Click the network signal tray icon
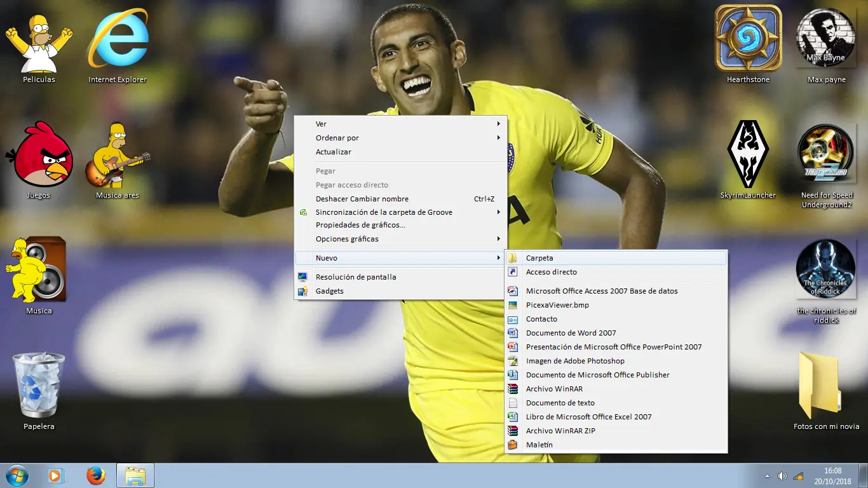This screenshot has height=488, width=868. pyautogui.click(x=798, y=476)
